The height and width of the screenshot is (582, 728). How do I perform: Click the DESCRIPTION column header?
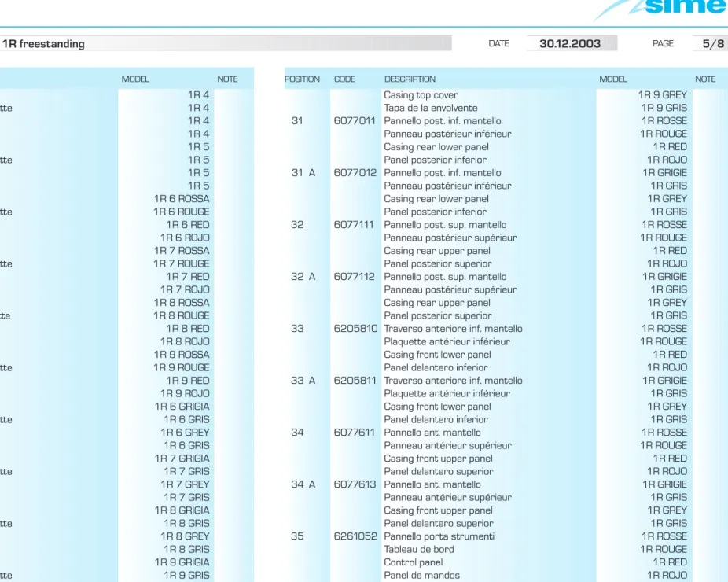point(410,79)
